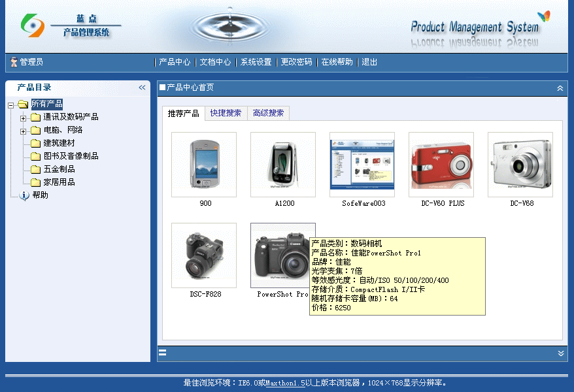
Task: Click the 帮助 info icon
Action: (24, 195)
